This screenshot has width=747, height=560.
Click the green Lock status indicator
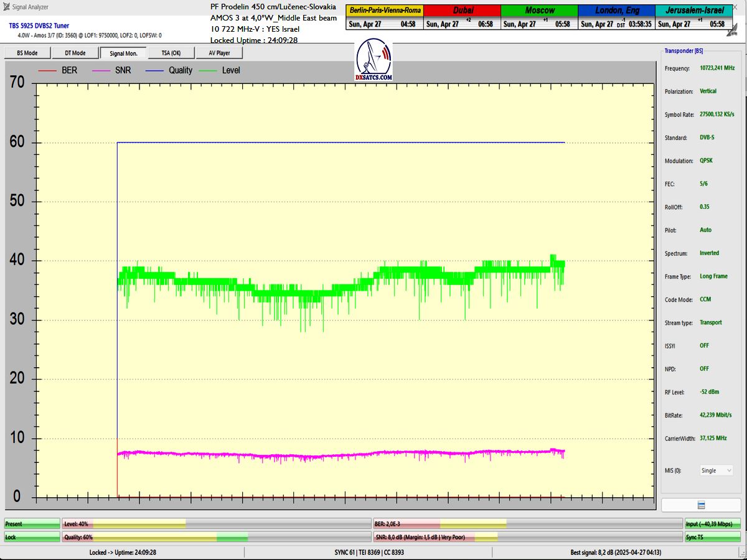coord(32,537)
